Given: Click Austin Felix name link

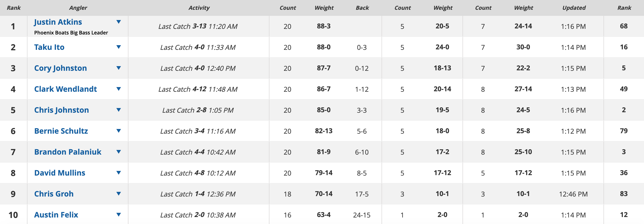Looking at the screenshot, I should (x=56, y=215).
